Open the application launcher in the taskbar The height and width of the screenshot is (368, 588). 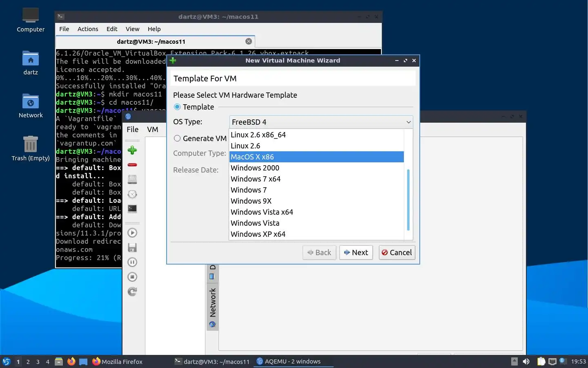point(7,361)
